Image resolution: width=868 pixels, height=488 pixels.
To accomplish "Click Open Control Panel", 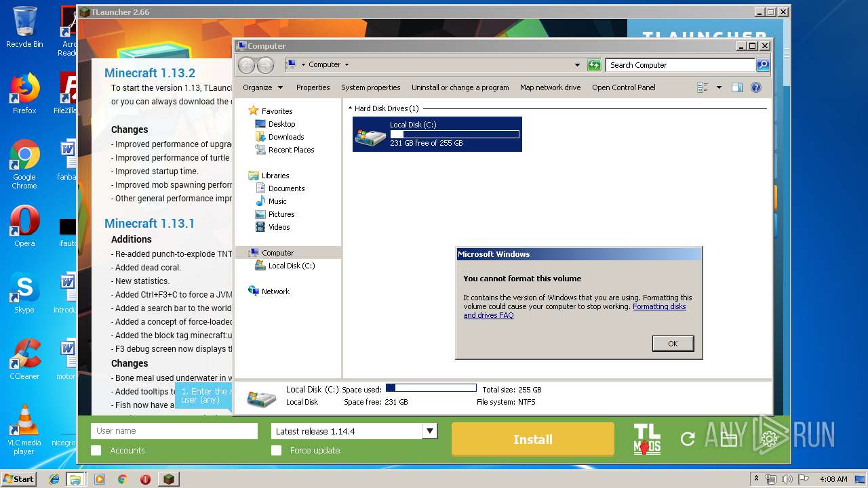I will coord(623,87).
